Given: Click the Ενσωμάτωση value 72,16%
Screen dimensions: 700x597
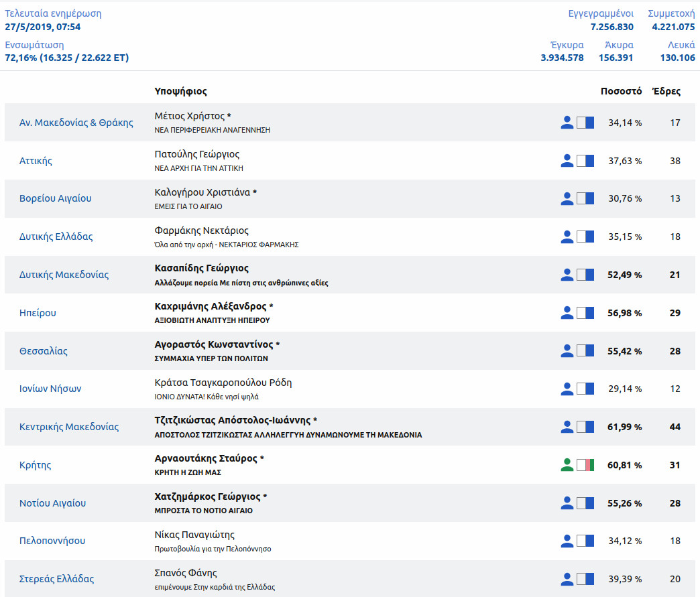Looking at the screenshot, I should [x=21, y=58].
